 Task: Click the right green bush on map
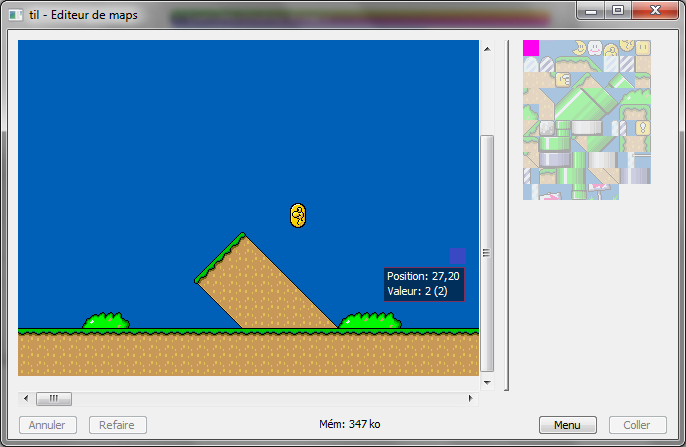tap(370, 321)
